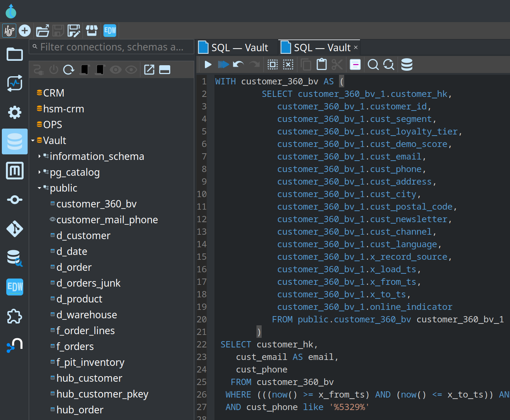Undo the last edit in the SQL editor
Screen dimensions: 510x420
tap(238, 65)
